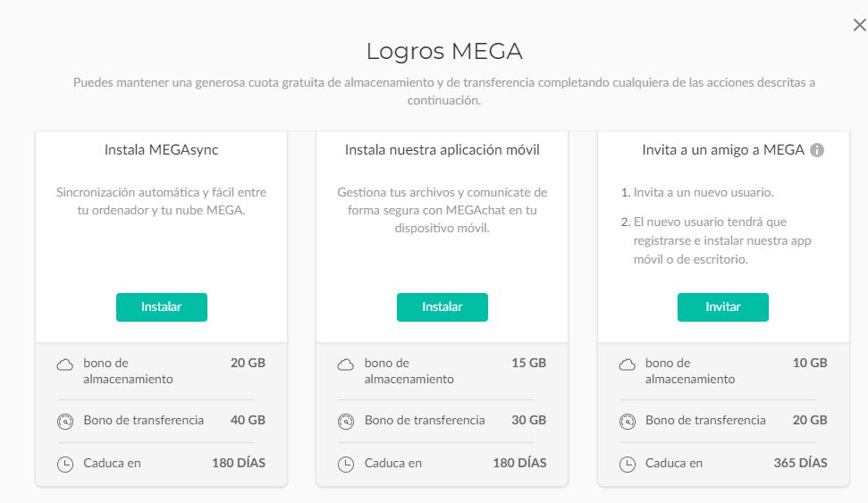Close the Logros MEGA dialog

pyautogui.click(x=859, y=26)
